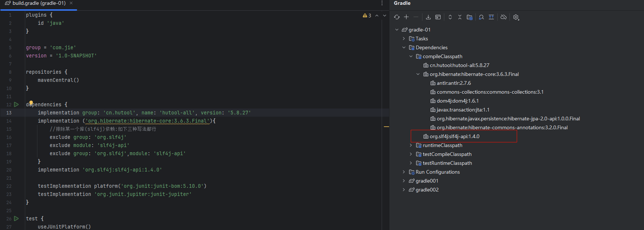Select the Tasks label in Gradle tree
644x230 pixels.
coord(422,39)
